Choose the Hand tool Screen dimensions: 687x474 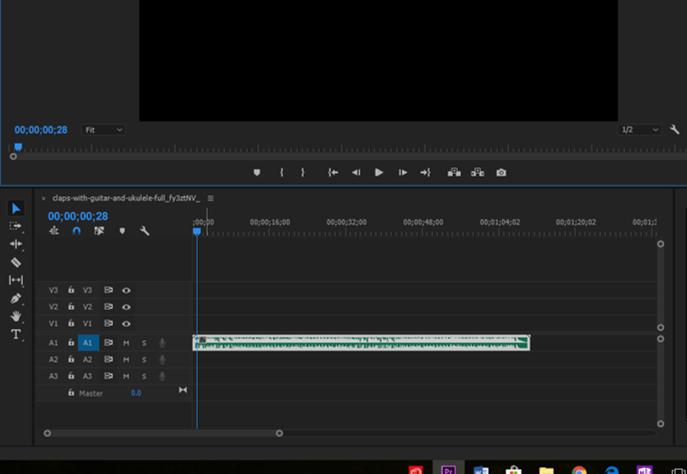tap(16, 316)
